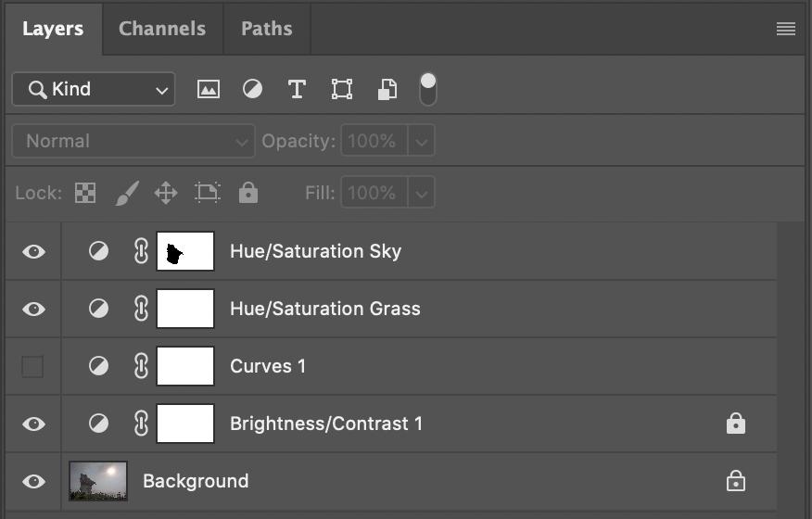Click the lock position move icon
Image resolution: width=812 pixels, height=519 pixels.
point(166,193)
